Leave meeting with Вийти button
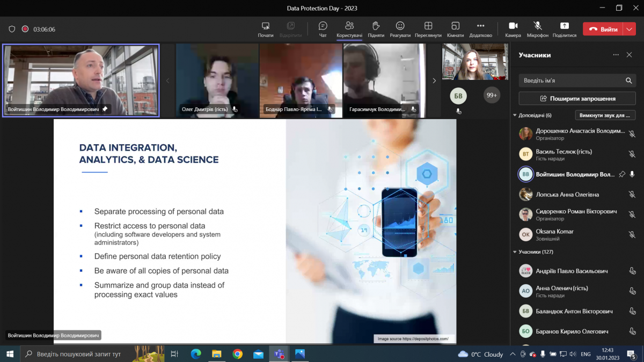 (x=603, y=29)
